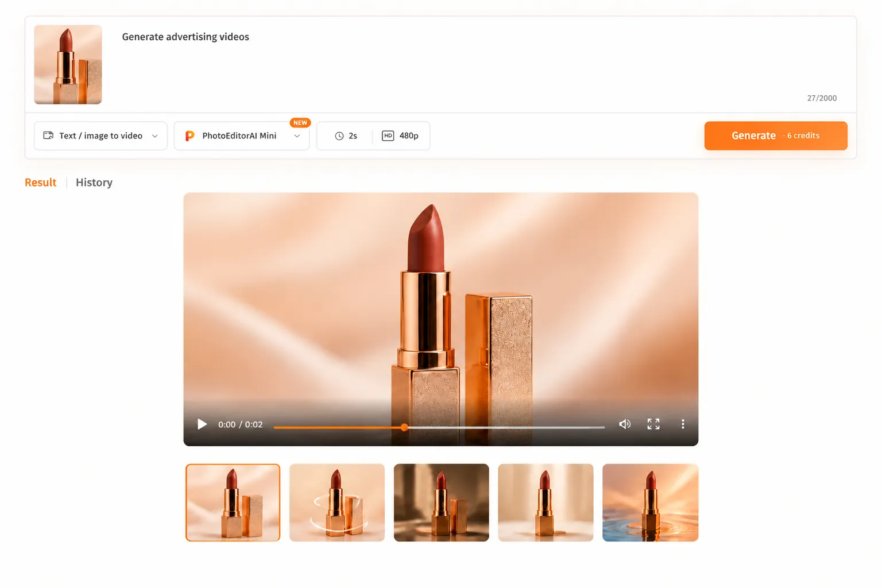Screen dimensions: 882x588
Task: Open the video in fullscreen
Action: (653, 424)
